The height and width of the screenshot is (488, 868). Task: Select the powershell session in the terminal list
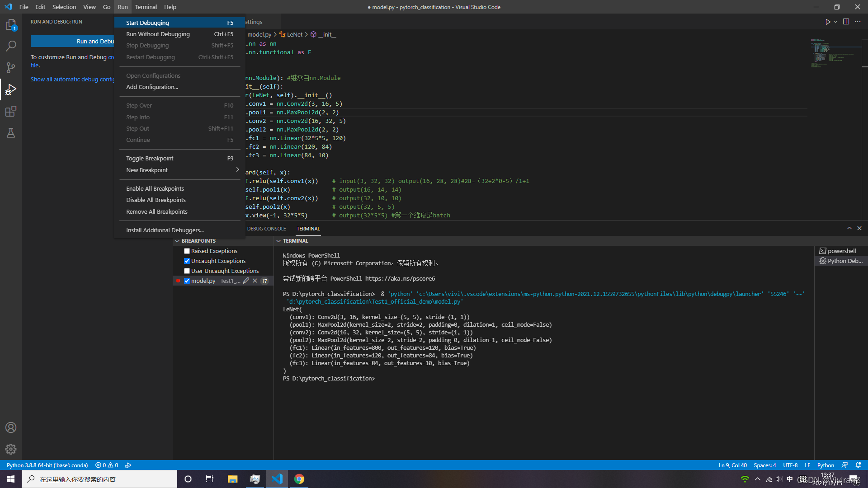(x=841, y=250)
